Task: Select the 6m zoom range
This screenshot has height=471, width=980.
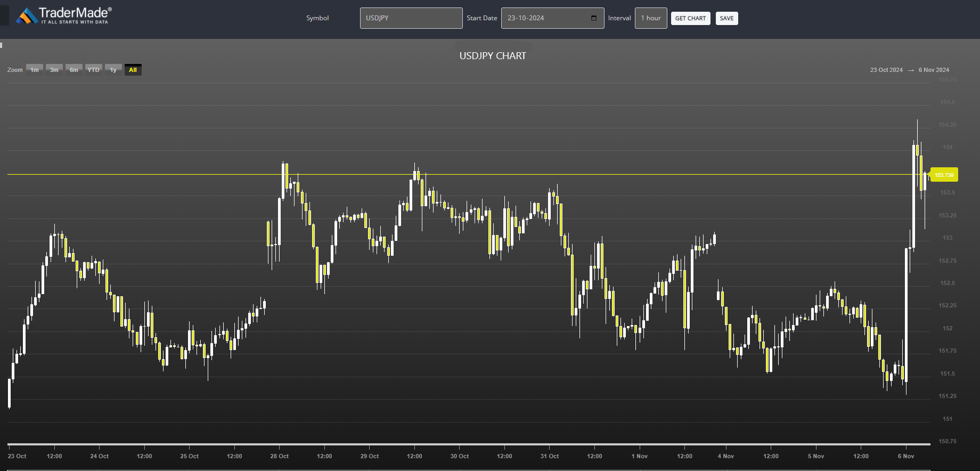Action: click(74, 70)
